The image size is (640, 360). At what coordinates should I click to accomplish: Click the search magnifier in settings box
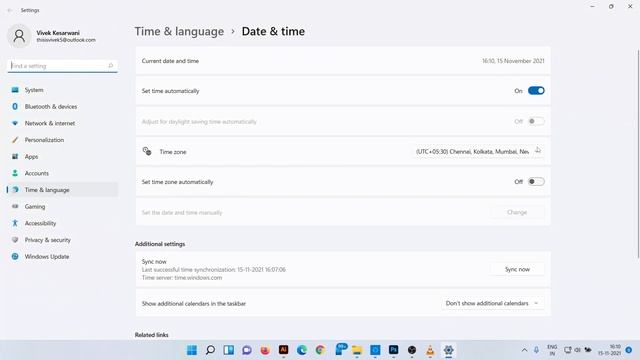[111, 66]
